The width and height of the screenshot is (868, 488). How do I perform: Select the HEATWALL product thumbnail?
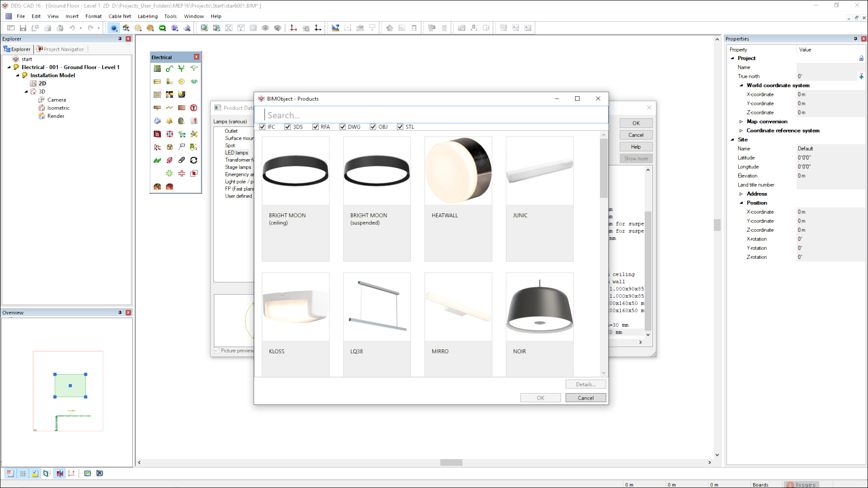(458, 171)
